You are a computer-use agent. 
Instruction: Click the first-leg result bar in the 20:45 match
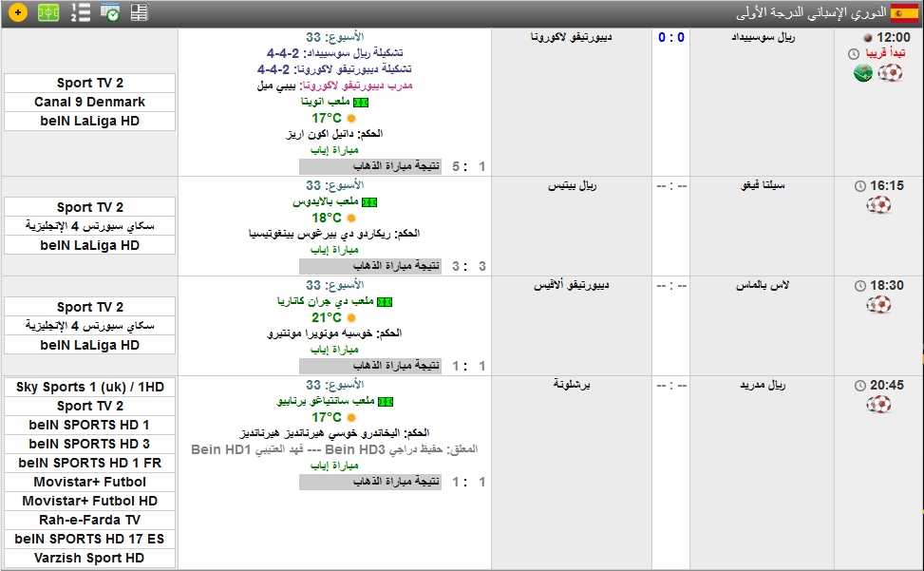[x=370, y=482]
